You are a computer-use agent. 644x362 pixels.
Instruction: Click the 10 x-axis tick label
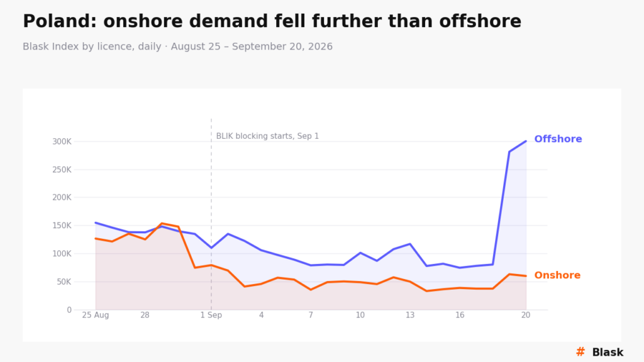pyautogui.click(x=360, y=315)
